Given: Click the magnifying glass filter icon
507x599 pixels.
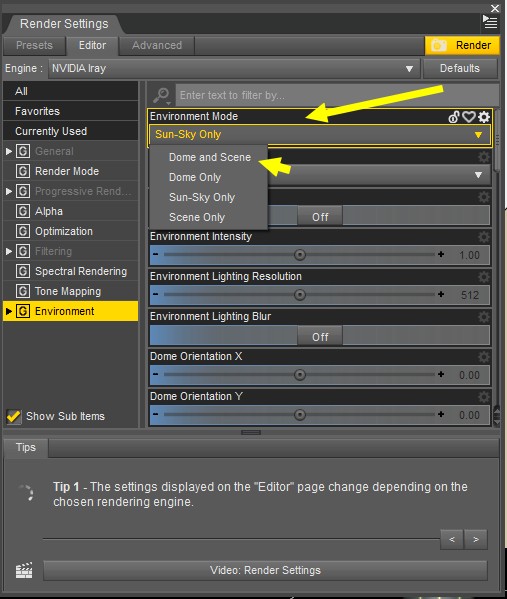Looking at the screenshot, I should pos(161,96).
